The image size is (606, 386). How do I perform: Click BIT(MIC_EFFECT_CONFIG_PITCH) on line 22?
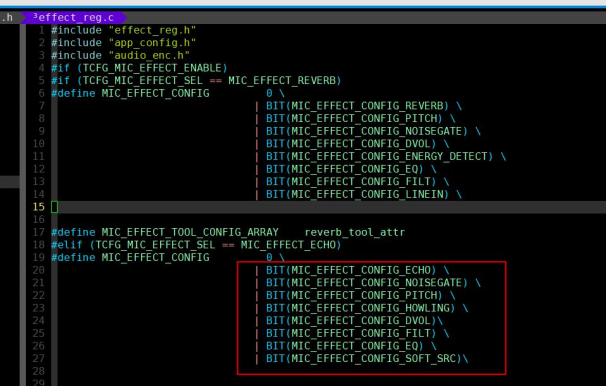354,296
